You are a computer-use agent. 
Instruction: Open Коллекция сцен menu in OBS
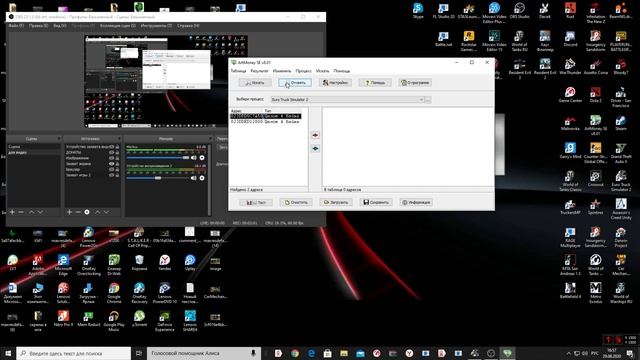pos(118,26)
